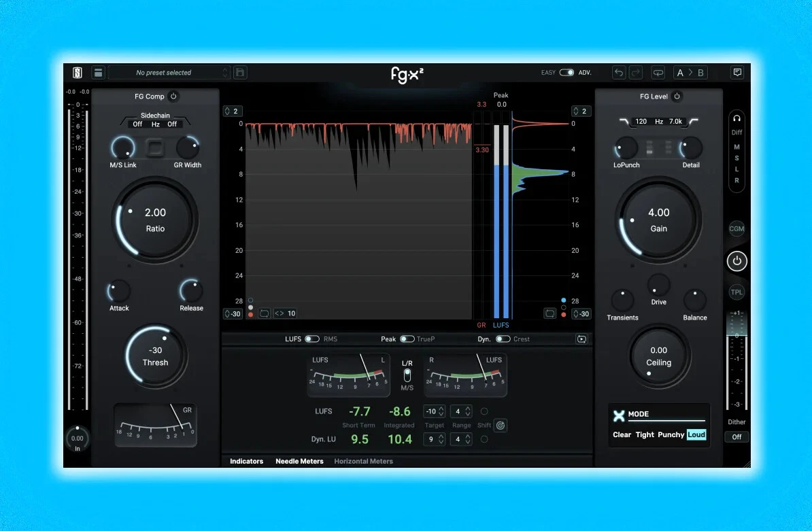The height and width of the screenshot is (531, 812).
Task: Adjust the right histogram bottom -30 stepper
Action: pyautogui.click(x=581, y=313)
